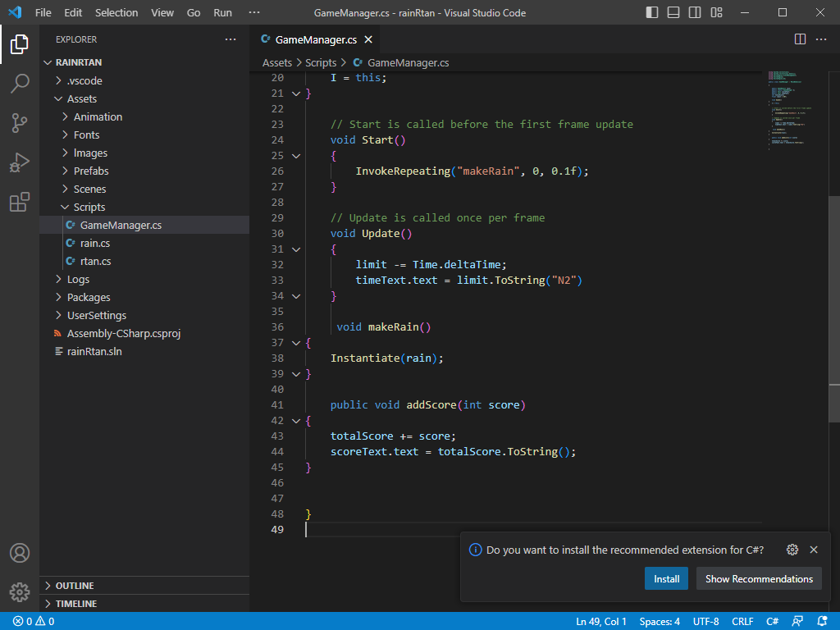
Task: Fold code at line 31
Action: pos(295,249)
